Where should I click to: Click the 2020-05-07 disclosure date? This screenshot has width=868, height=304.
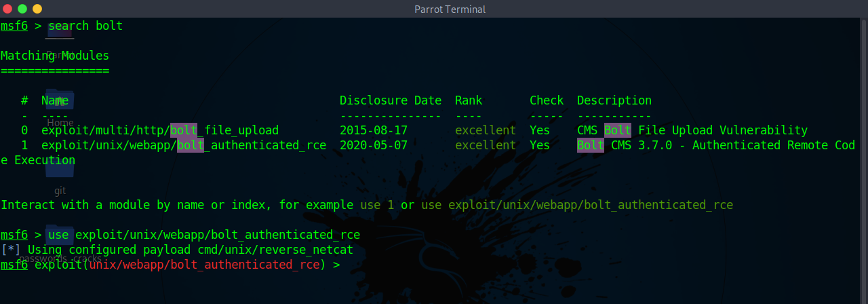pos(374,145)
